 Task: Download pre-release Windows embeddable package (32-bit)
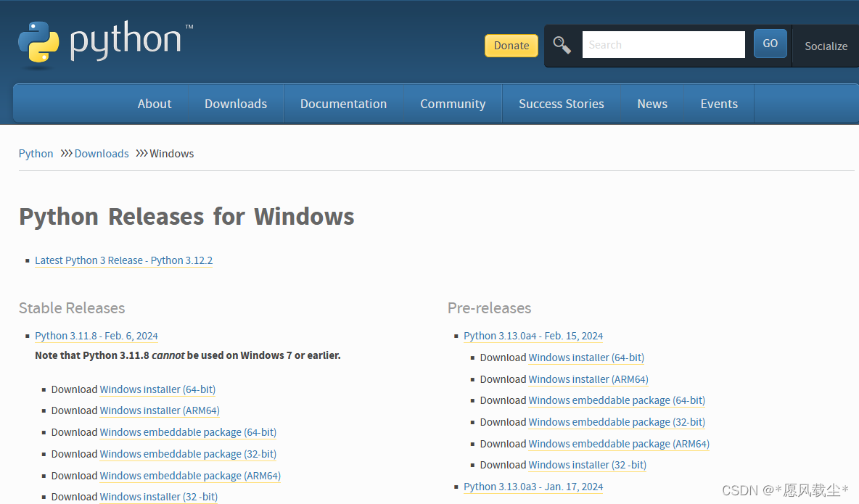point(617,422)
